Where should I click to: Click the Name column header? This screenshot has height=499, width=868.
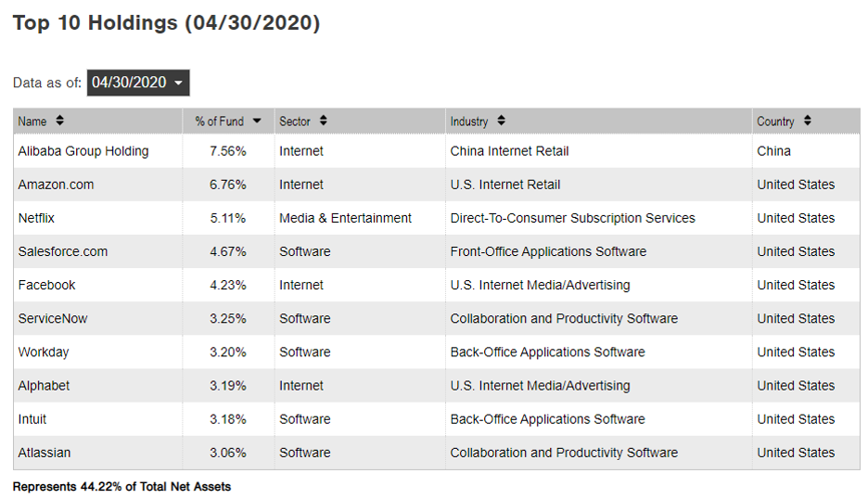coord(32,122)
